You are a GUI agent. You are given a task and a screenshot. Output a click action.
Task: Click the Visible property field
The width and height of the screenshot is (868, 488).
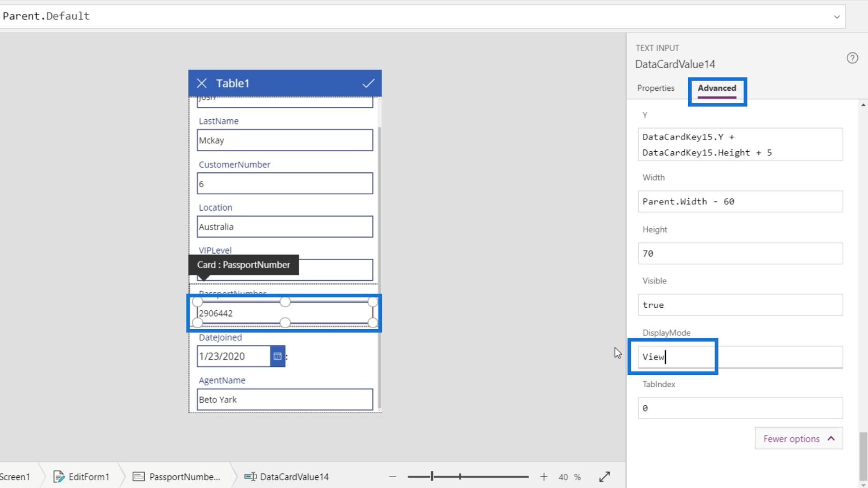point(740,305)
